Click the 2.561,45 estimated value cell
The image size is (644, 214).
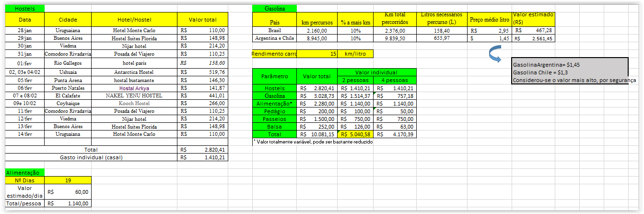click(x=534, y=38)
